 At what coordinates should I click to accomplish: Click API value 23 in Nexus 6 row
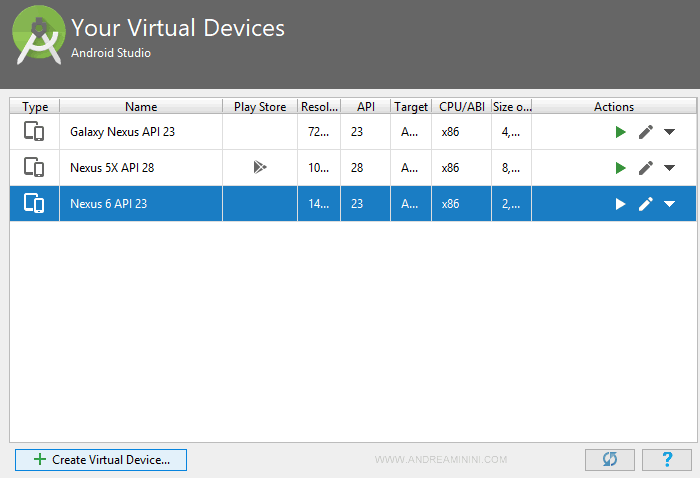tap(357, 204)
